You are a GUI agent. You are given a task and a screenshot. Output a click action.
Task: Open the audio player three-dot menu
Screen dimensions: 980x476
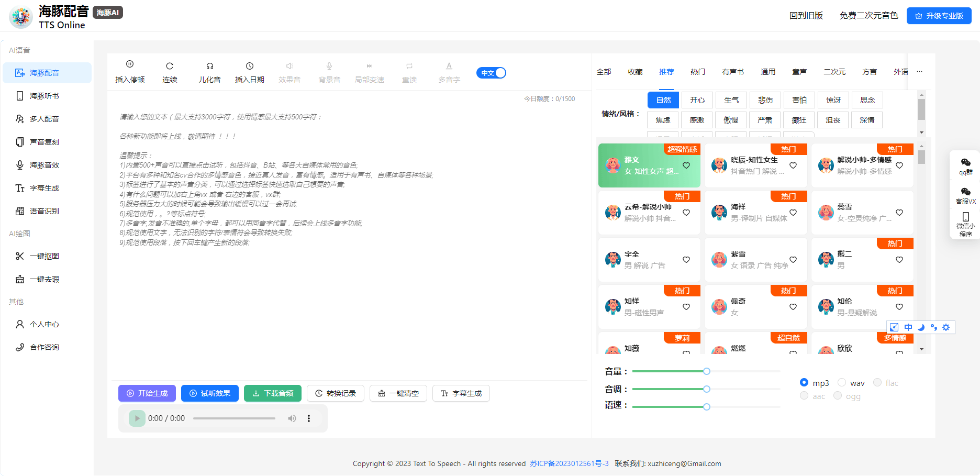(309, 418)
